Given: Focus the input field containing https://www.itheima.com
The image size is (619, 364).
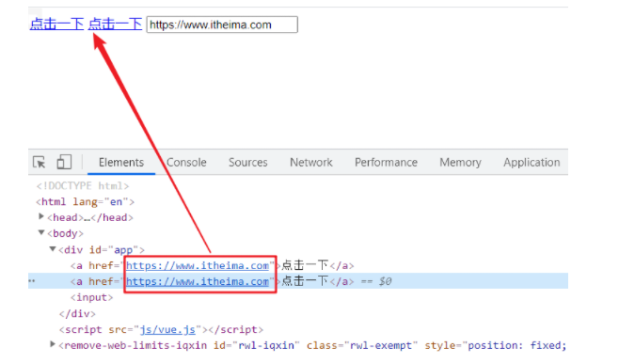Looking at the screenshot, I should (x=222, y=24).
